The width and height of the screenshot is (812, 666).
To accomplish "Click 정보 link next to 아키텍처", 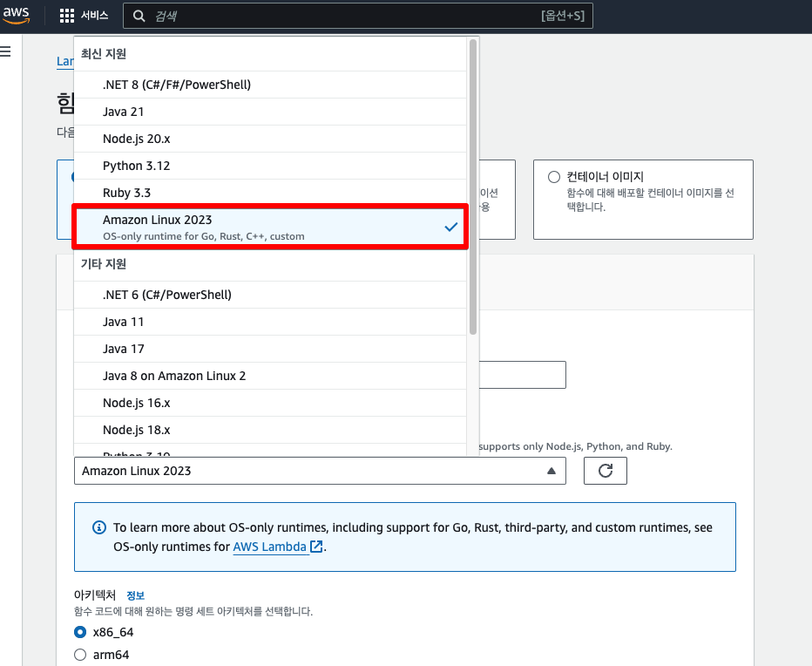I will pos(136,595).
